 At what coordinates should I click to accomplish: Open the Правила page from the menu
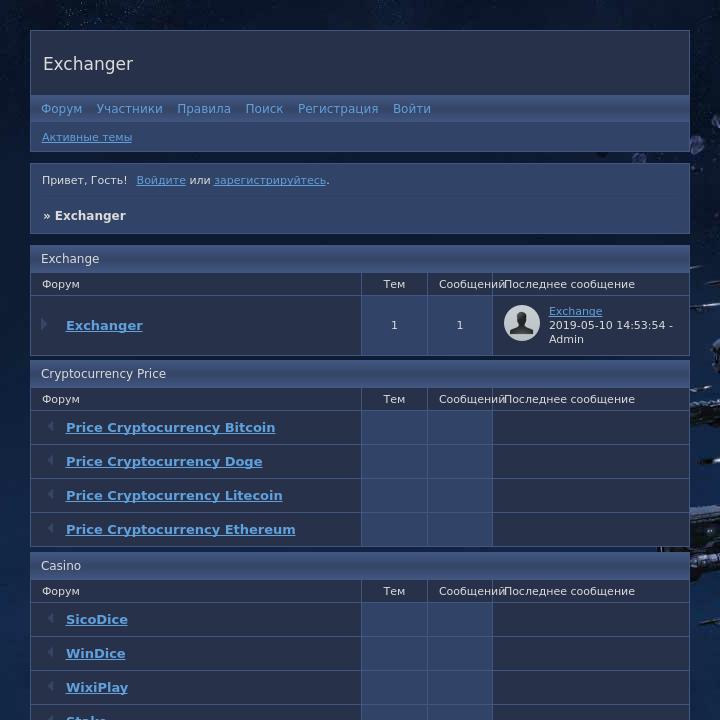point(204,109)
